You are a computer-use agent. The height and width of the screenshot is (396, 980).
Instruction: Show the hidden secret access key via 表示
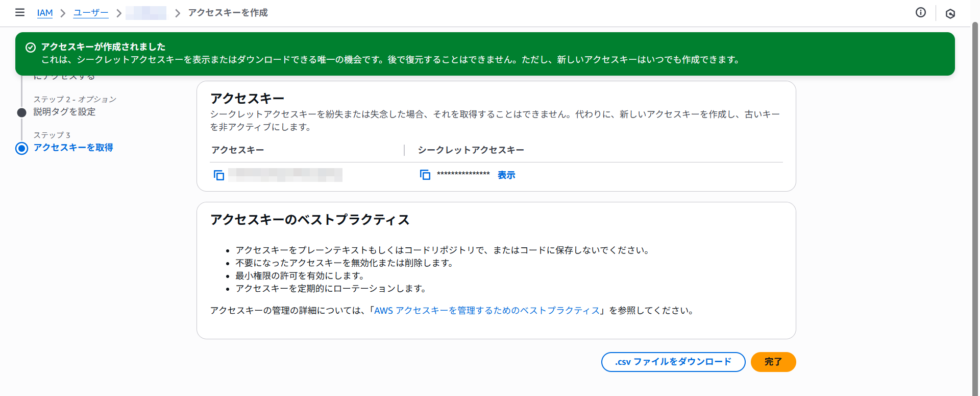tap(506, 175)
